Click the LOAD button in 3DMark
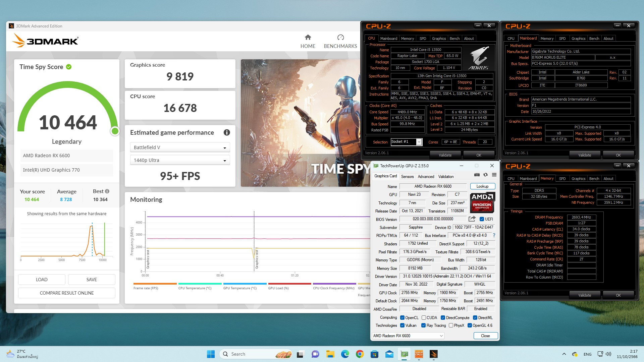This screenshot has height=362, width=644. point(42,280)
